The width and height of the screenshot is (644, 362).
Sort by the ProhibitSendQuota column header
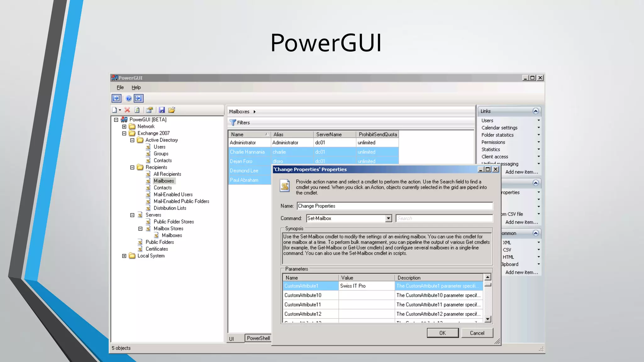tap(378, 134)
